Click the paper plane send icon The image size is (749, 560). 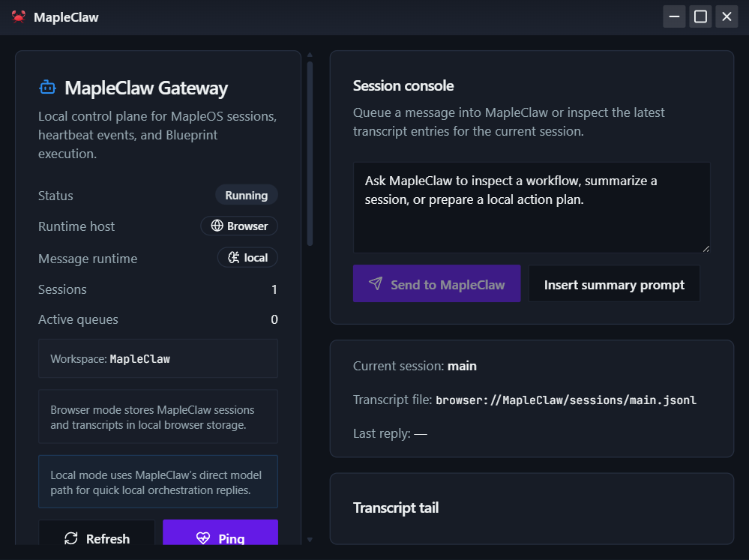click(x=376, y=283)
